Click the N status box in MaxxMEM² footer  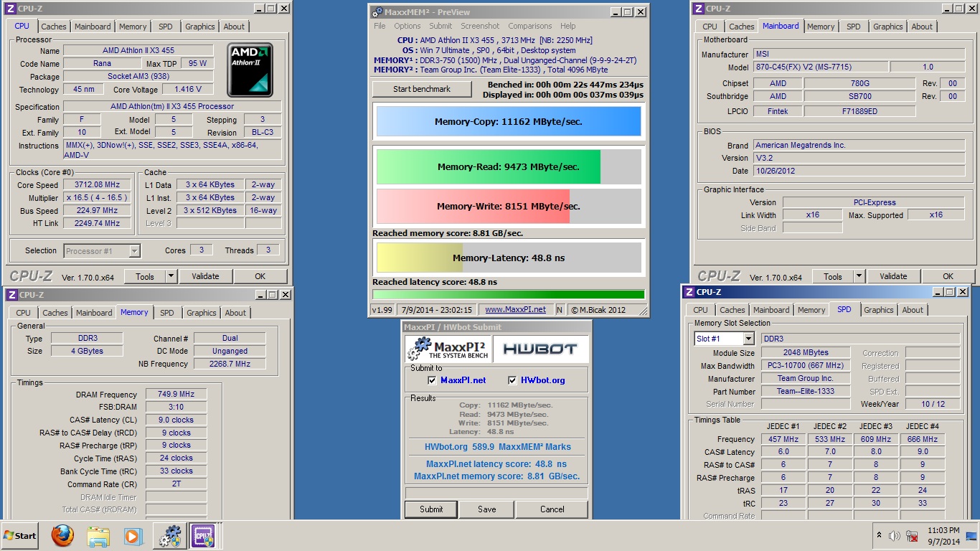tap(560, 310)
